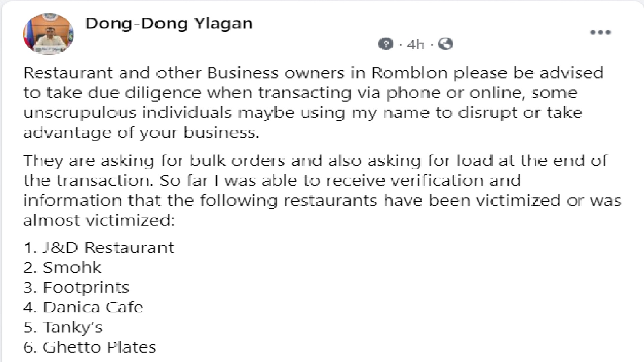Click the line 'almost victimized:'
The width and height of the screenshot is (644, 362).
pyautogui.click(x=99, y=221)
